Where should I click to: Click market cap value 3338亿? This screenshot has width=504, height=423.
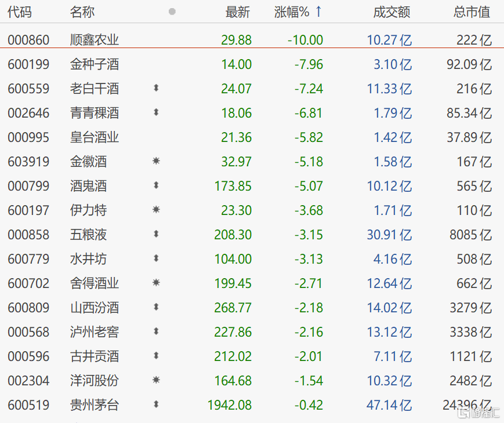coord(471,333)
